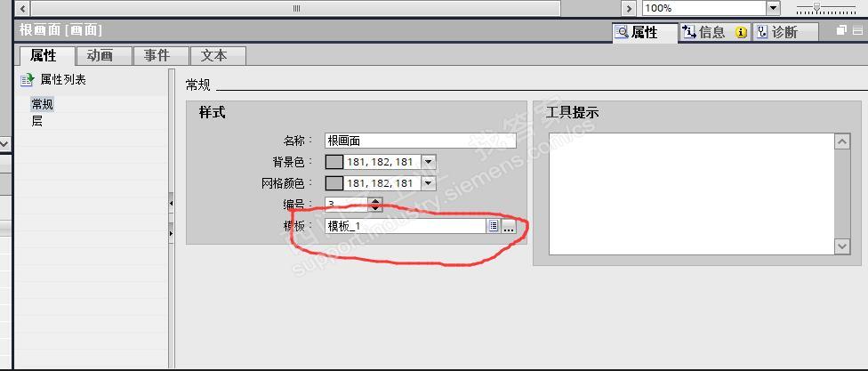Image resolution: width=868 pixels, height=371 pixels.
Task: Click the zoom slider at top right
Action: click(826, 8)
